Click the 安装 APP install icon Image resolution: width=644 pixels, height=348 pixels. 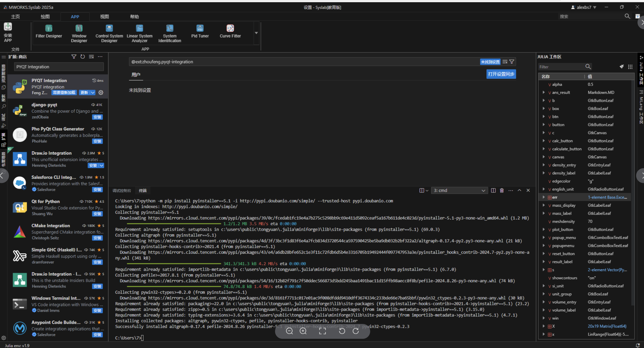(x=8, y=27)
